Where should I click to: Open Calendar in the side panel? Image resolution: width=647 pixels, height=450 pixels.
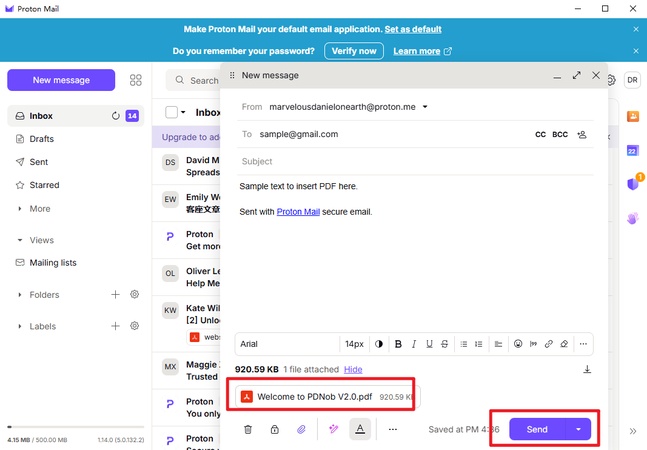tap(633, 151)
